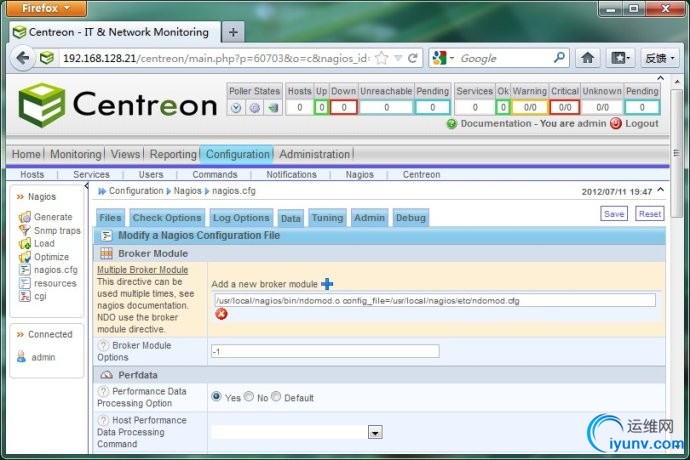Open the Monitoring menu
This screenshot has width=690, height=460.
[76, 154]
